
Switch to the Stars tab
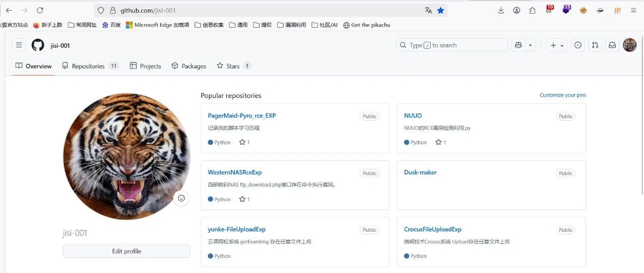(x=233, y=66)
